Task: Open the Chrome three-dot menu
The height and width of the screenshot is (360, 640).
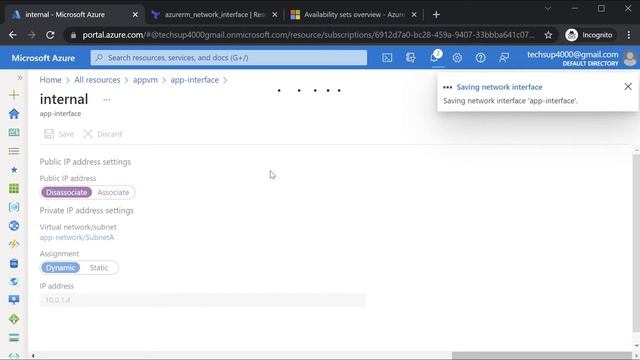Action: pyautogui.click(x=629, y=35)
